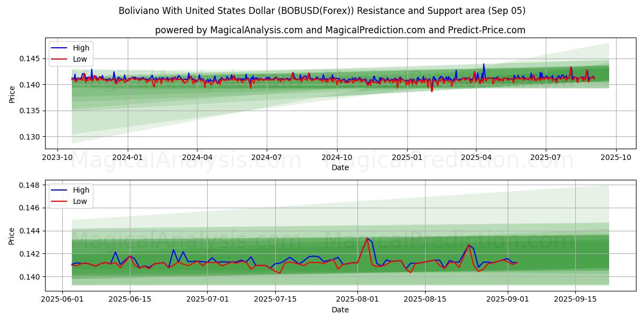Click the 'Price' axis label of bottom chart
Viewport: 644px width, 322px height.
coord(12,236)
